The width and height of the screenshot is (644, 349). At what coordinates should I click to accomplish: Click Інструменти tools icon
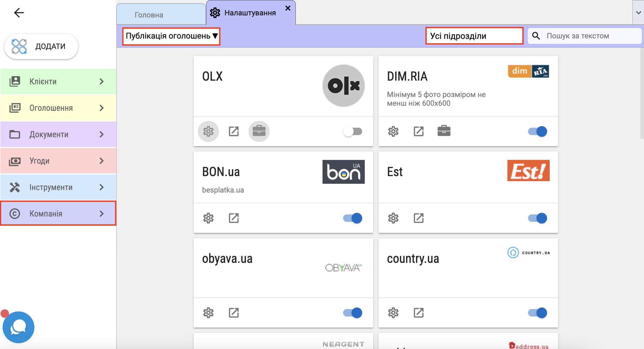[15, 187]
